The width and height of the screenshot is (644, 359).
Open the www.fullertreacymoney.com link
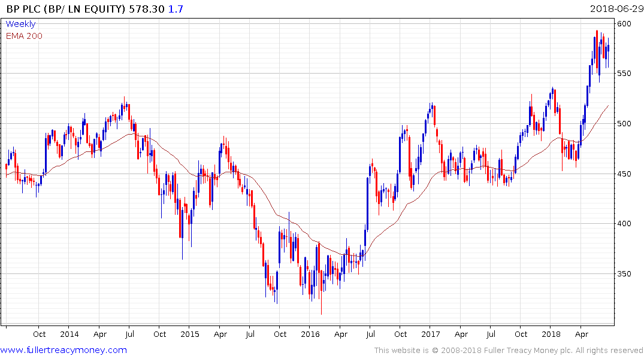(x=64, y=350)
